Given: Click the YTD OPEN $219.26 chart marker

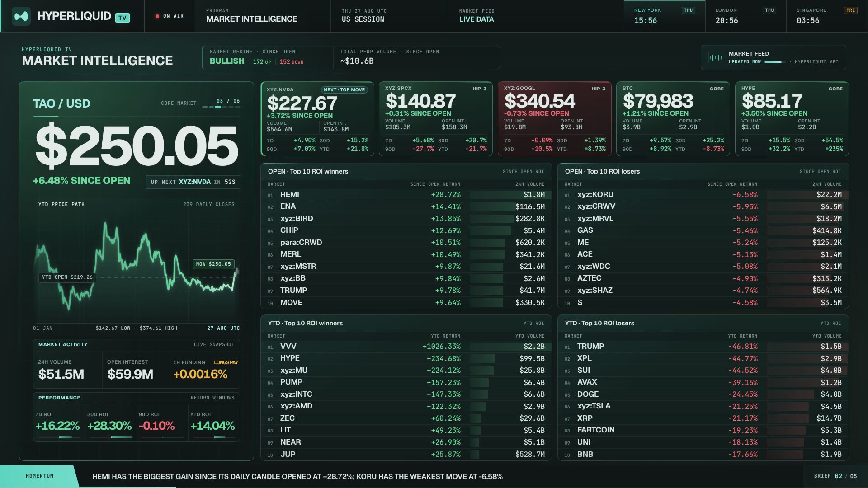Looking at the screenshot, I should 67,277.
